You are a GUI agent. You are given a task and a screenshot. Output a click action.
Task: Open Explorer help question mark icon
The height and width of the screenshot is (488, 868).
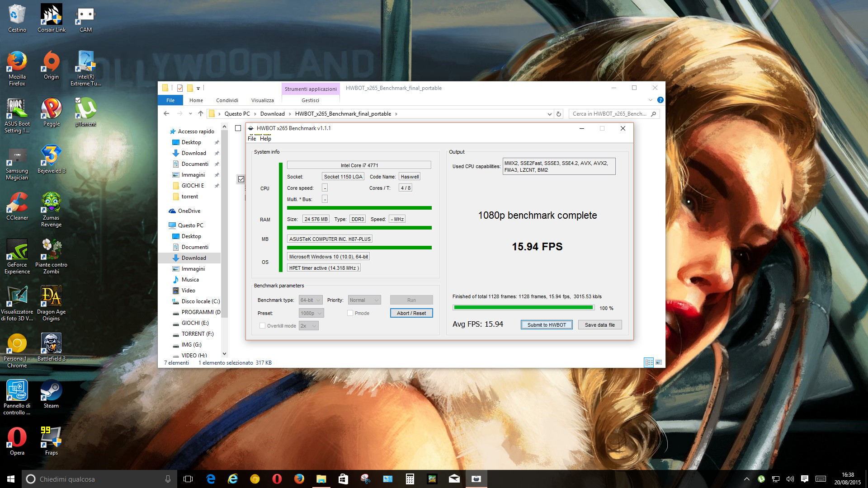(x=660, y=100)
